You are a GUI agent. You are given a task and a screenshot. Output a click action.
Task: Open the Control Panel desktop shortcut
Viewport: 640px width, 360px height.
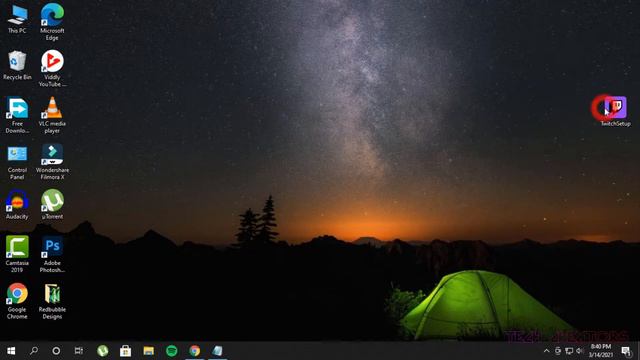pyautogui.click(x=17, y=162)
